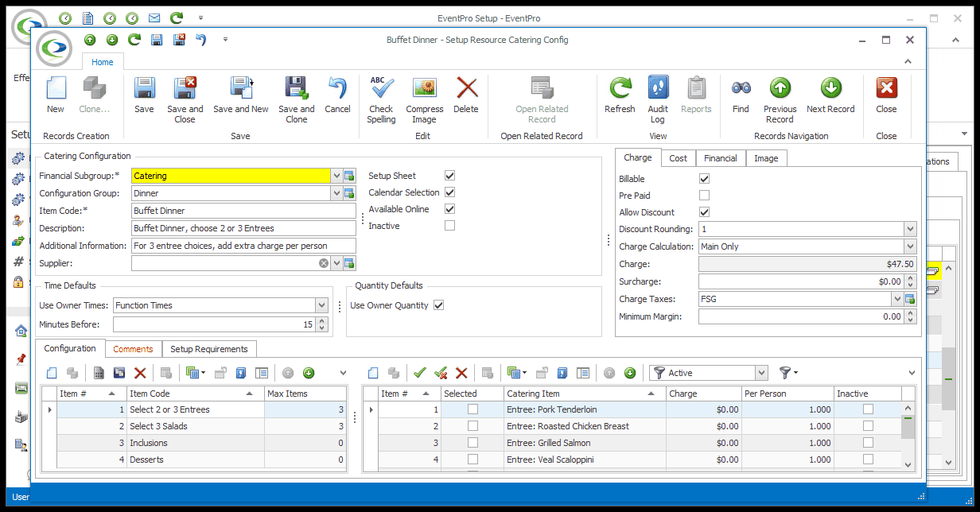Screen dimensions: 980x512
Task: Click Supplier lookup icon
Action: (x=349, y=263)
